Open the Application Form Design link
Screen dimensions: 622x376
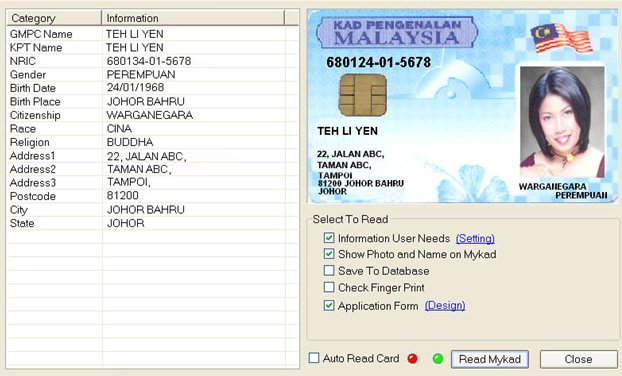click(445, 306)
